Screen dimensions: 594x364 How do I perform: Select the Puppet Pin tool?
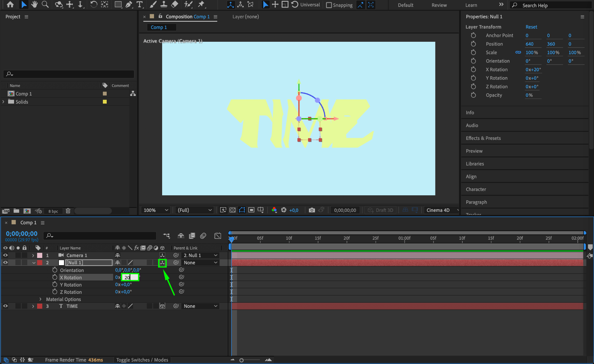[201, 4]
